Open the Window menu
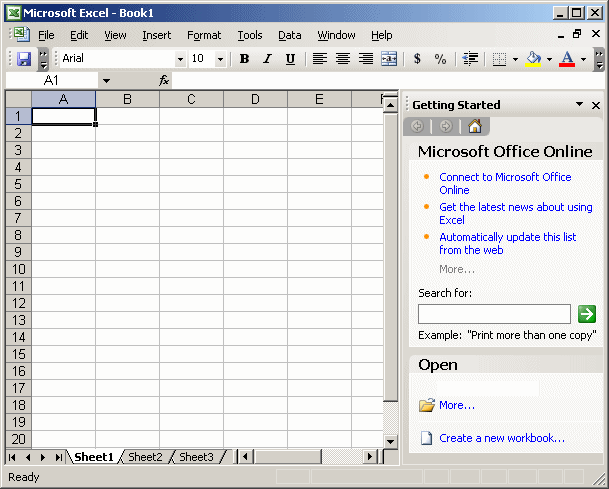Image resolution: width=609 pixels, height=489 pixels. 336,35
